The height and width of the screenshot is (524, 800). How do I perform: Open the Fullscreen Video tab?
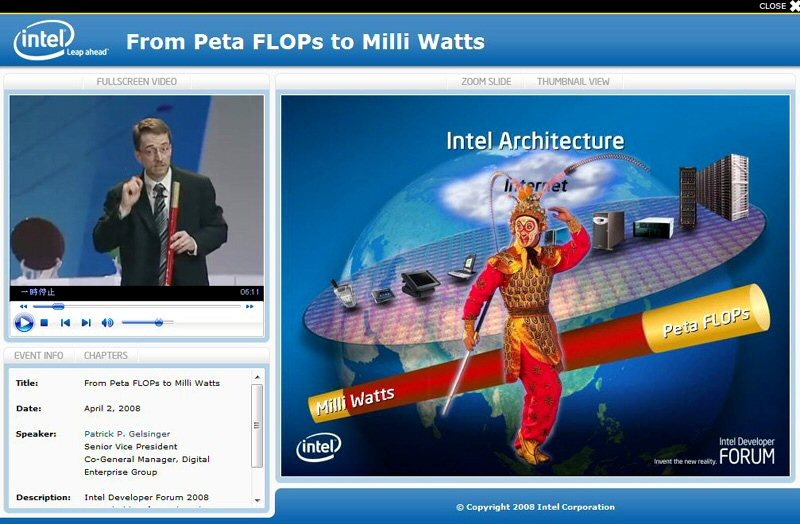[137, 82]
